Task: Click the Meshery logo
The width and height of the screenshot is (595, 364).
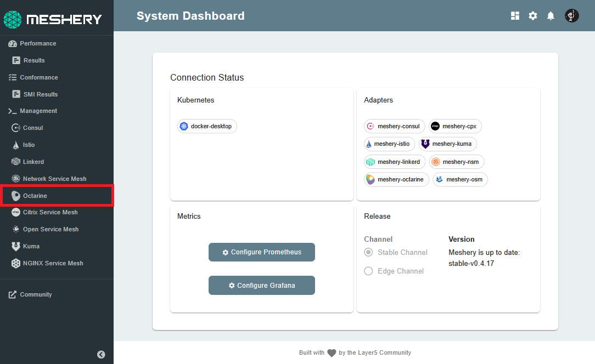Action: (x=53, y=19)
